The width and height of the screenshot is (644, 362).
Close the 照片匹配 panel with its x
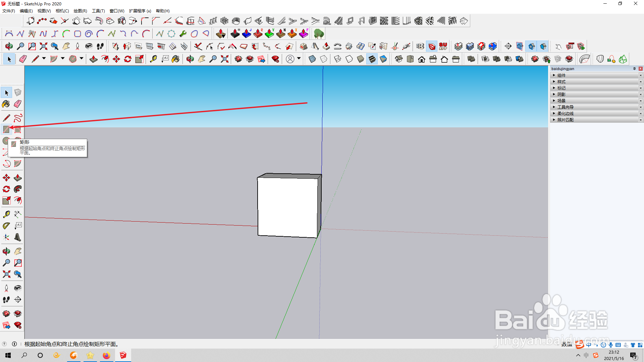tap(641, 120)
